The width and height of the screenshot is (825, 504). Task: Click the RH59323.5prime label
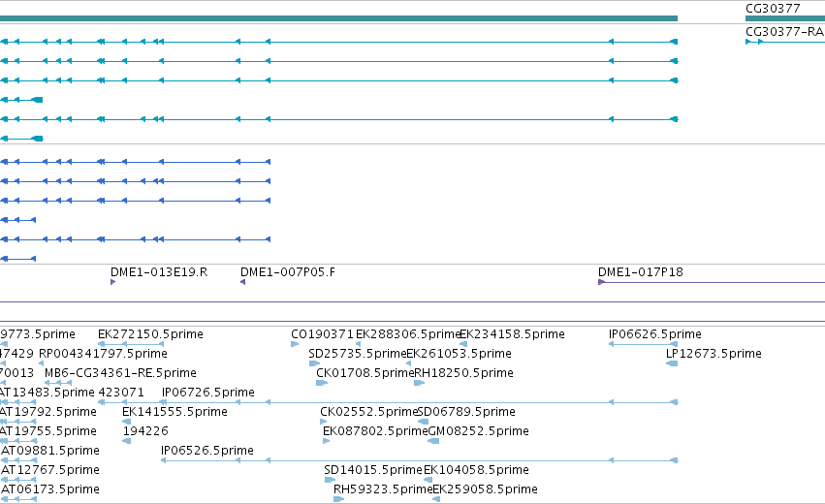(383, 489)
